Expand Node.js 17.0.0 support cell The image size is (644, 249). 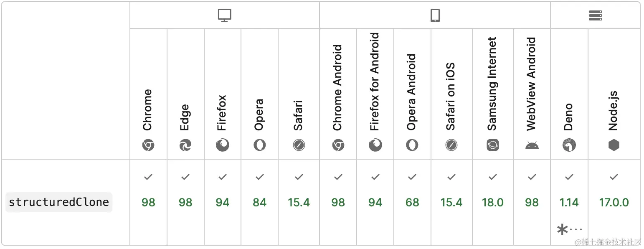[x=614, y=202]
